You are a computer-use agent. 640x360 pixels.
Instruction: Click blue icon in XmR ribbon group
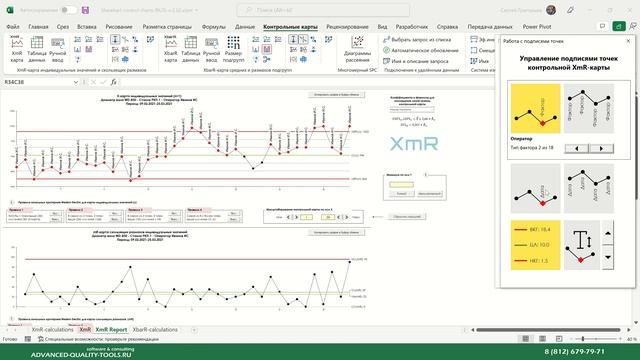125,60
